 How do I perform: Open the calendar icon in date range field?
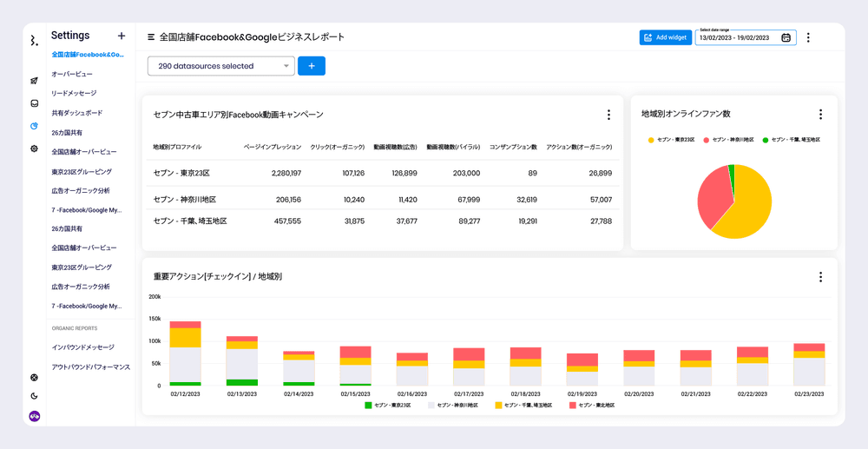786,38
